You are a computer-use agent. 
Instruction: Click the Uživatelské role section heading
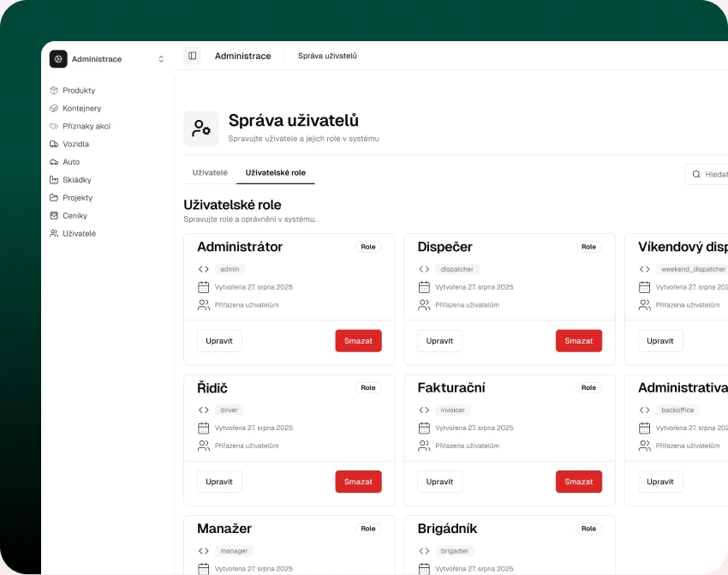point(232,205)
